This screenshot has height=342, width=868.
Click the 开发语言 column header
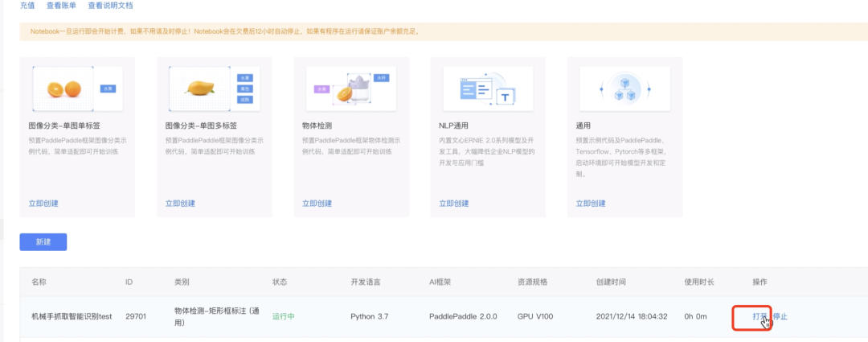366,282
